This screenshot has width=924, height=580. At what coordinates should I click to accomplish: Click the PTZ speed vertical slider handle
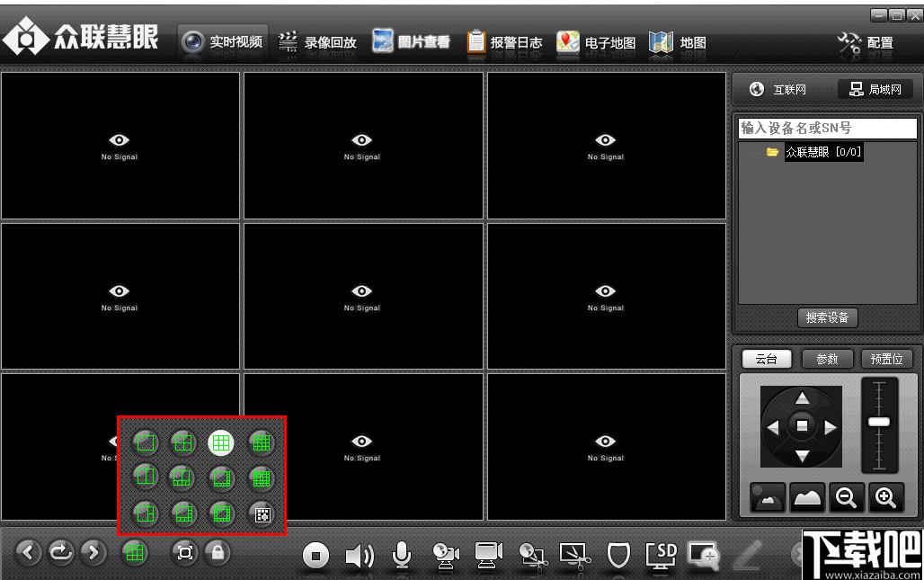pyautogui.click(x=879, y=422)
